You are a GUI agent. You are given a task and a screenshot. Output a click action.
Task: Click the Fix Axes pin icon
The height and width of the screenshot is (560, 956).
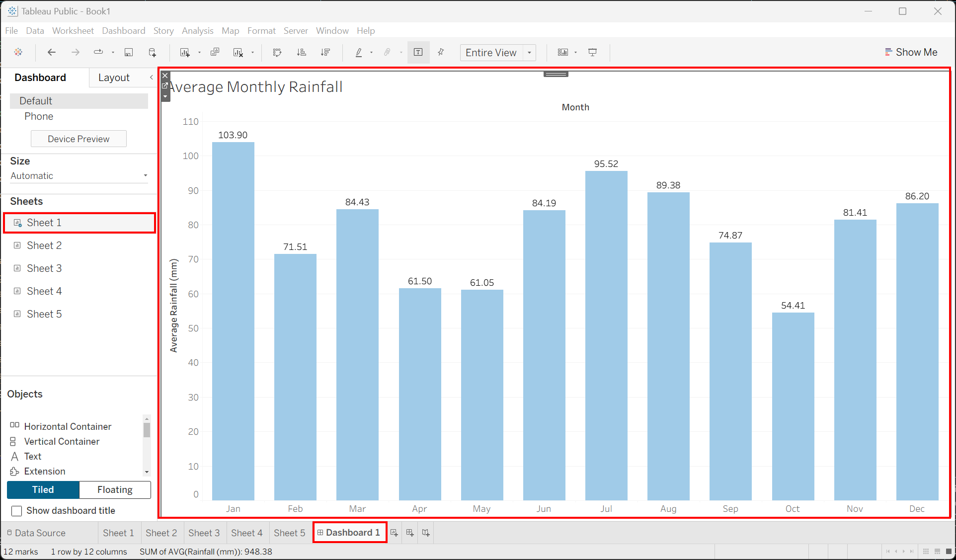coord(441,52)
